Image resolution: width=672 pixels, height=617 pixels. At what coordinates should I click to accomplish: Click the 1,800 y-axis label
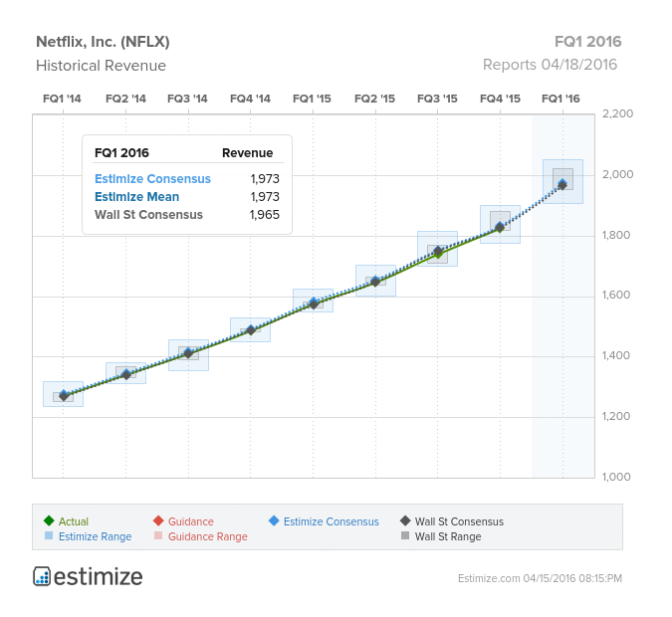pyautogui.click(x=616, y=235)
